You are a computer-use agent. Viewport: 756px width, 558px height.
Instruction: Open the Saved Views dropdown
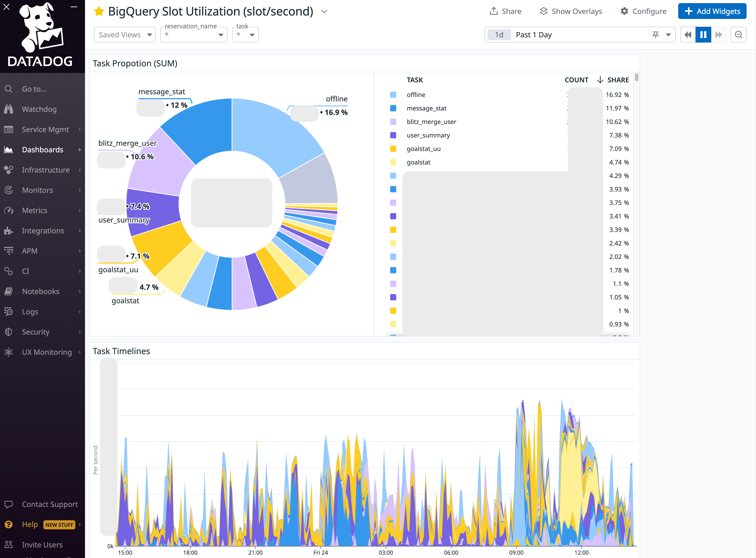click(125, 35)
